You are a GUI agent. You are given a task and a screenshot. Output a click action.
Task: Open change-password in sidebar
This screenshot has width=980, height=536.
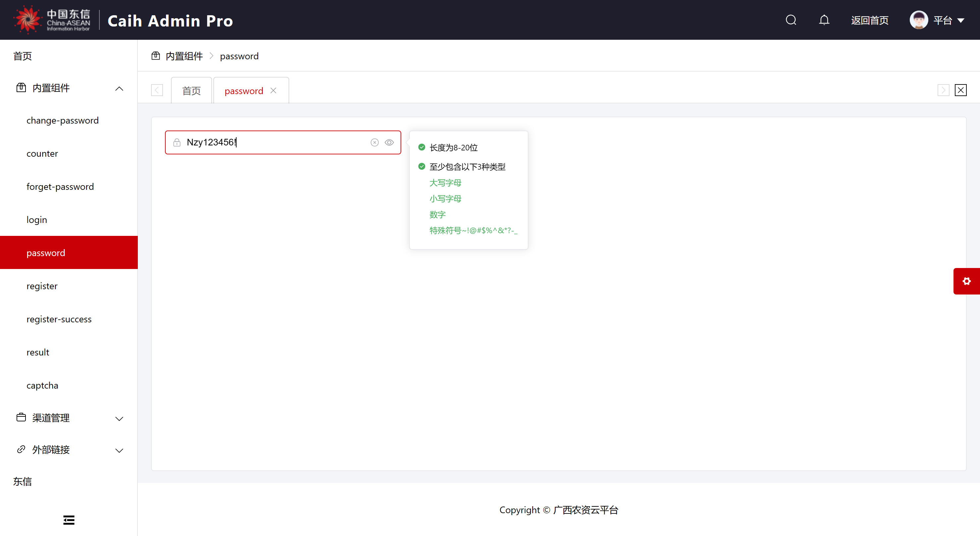(62, 120)
